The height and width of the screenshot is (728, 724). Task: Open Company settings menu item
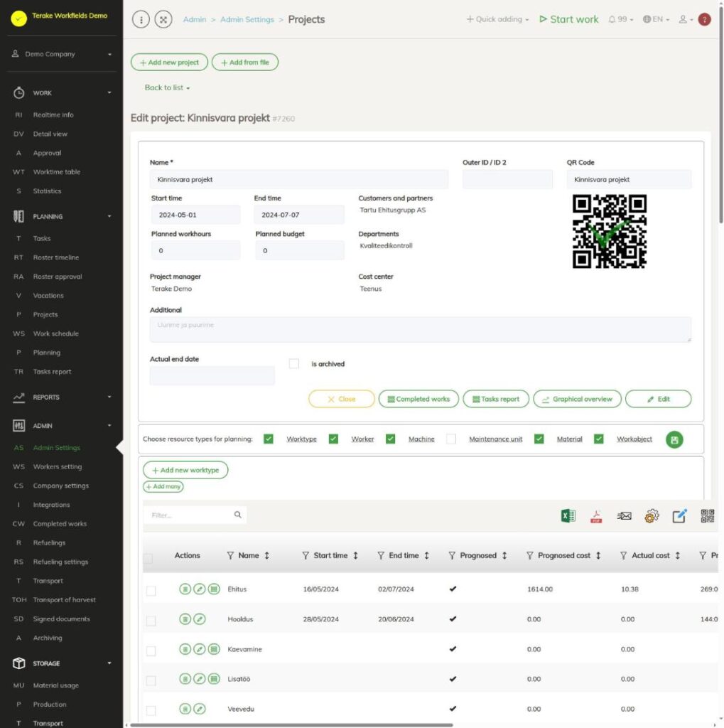tap(61, 486)
